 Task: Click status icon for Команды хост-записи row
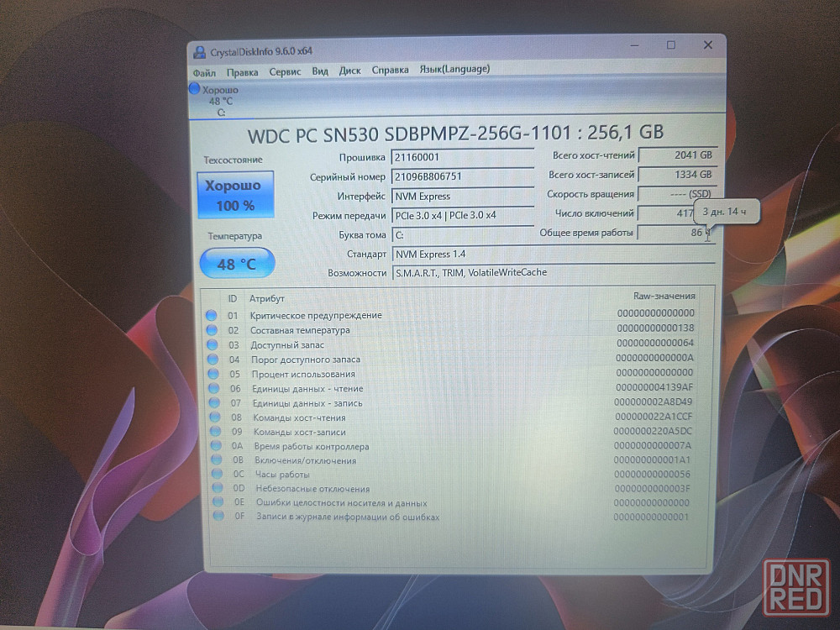215,431
